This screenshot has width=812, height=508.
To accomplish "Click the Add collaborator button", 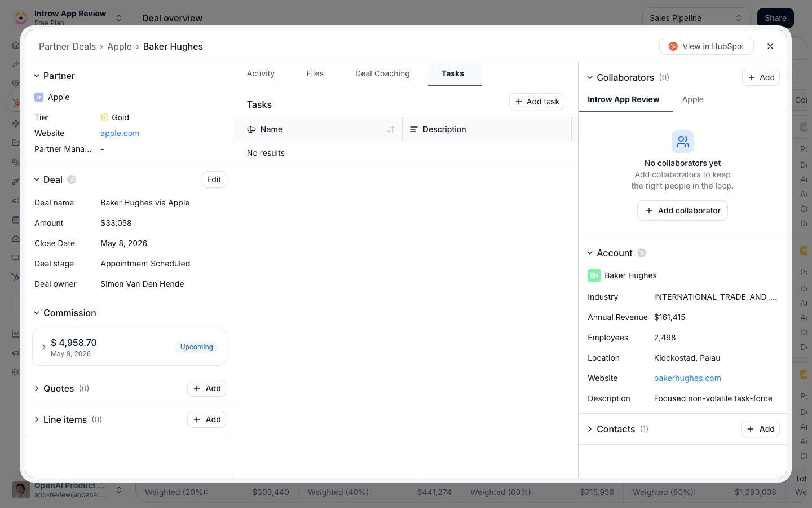I will 682,211.
